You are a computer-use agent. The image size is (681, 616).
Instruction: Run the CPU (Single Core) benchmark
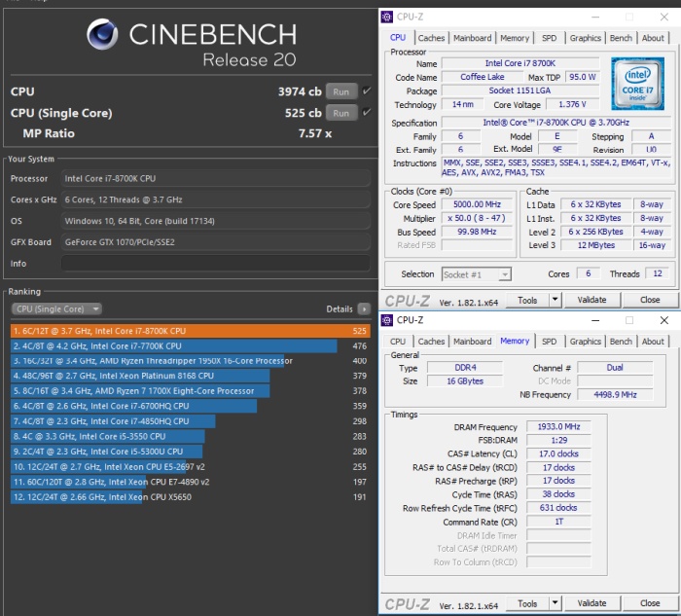click(341, 113)
